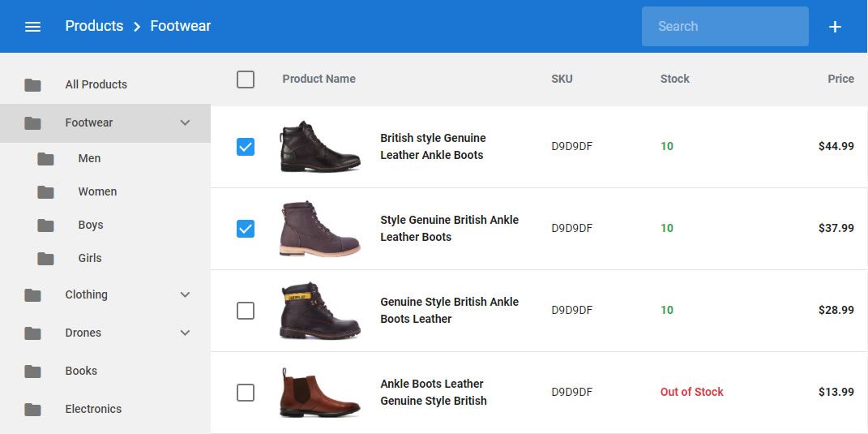Click the Search input field
Screen dimensions: 868x434
pos(725,26)
